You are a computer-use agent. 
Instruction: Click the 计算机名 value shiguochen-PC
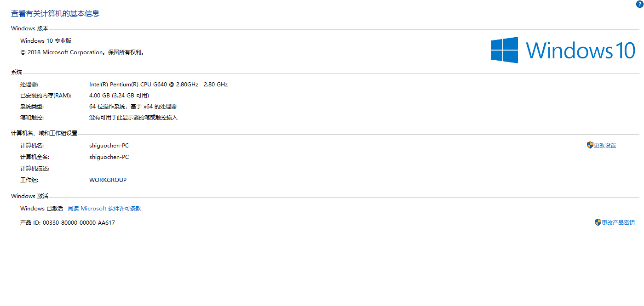coord(109,146)
